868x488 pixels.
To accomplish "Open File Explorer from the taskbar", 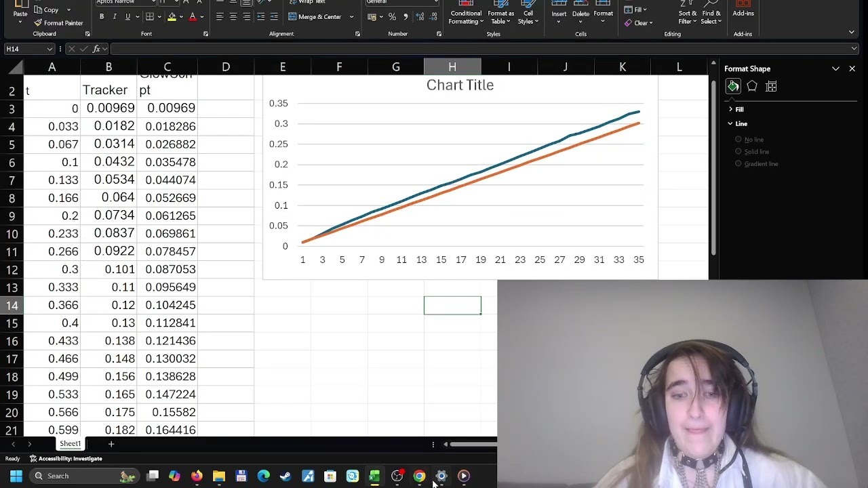I will point(219,476).
